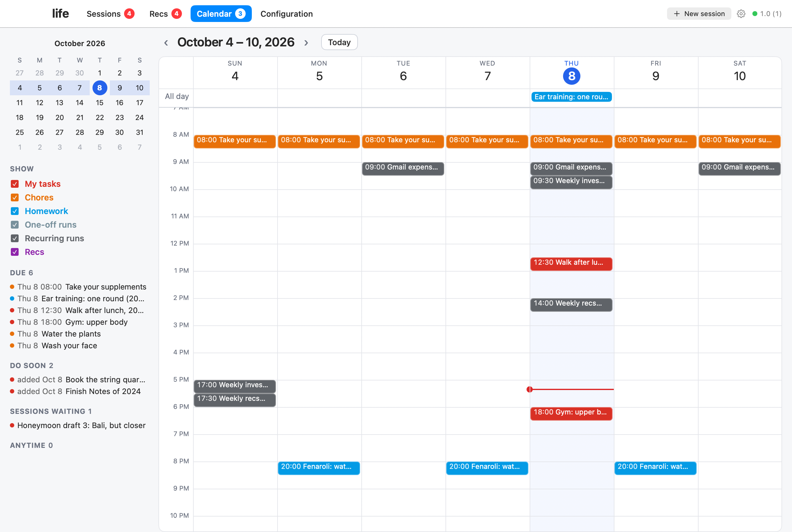Open the settings gear icon
Viewport: 792px width, 532px height.
pyautogui.click(x=741, y=14)
